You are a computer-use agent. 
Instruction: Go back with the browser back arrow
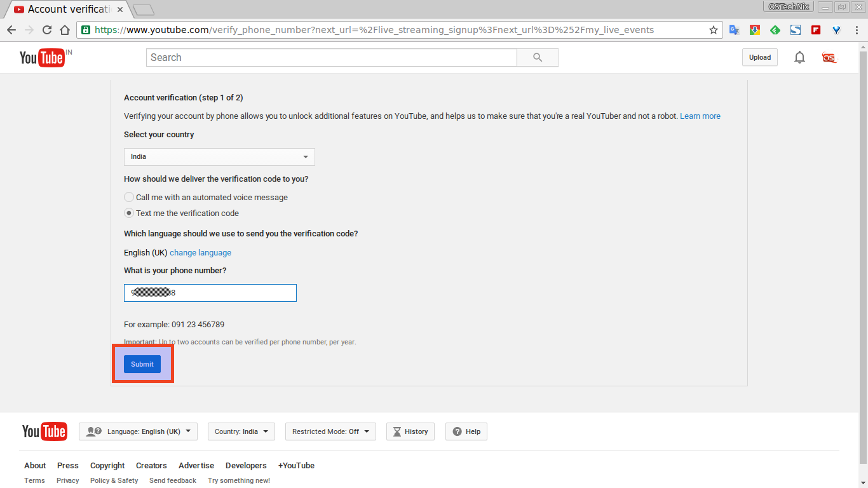coord(11,30)
